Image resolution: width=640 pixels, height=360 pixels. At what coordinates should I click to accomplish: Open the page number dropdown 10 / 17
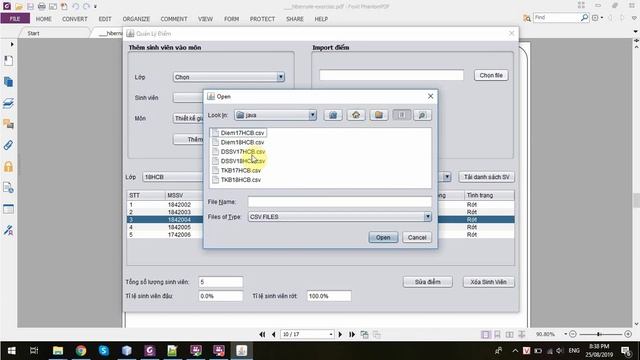[x=331, y=334]
